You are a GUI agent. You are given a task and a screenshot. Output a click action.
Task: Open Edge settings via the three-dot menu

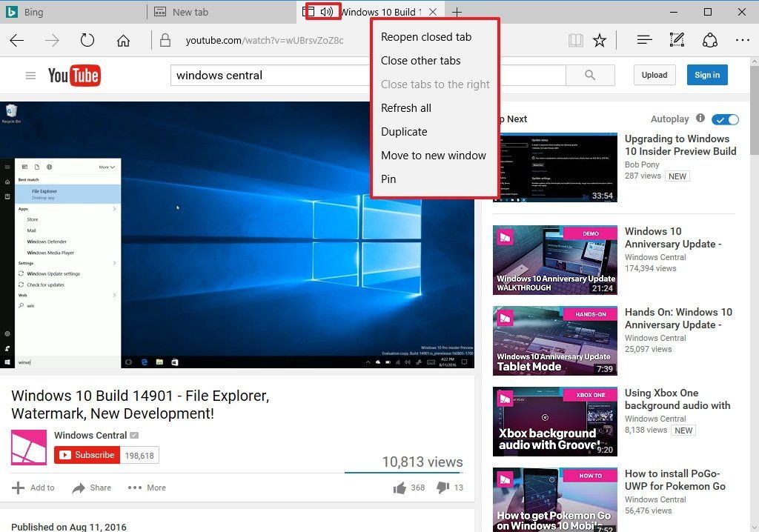742,40
